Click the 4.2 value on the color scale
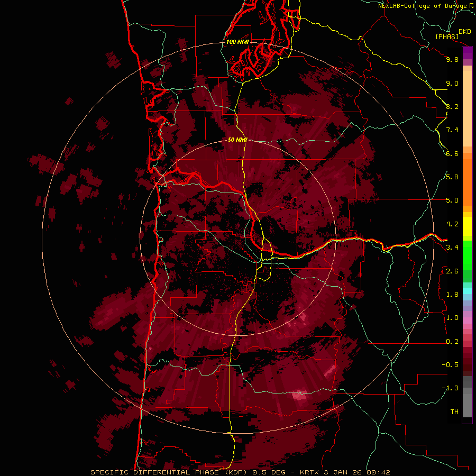The width and height of the screenshot is (476, 476). (452, 224)
